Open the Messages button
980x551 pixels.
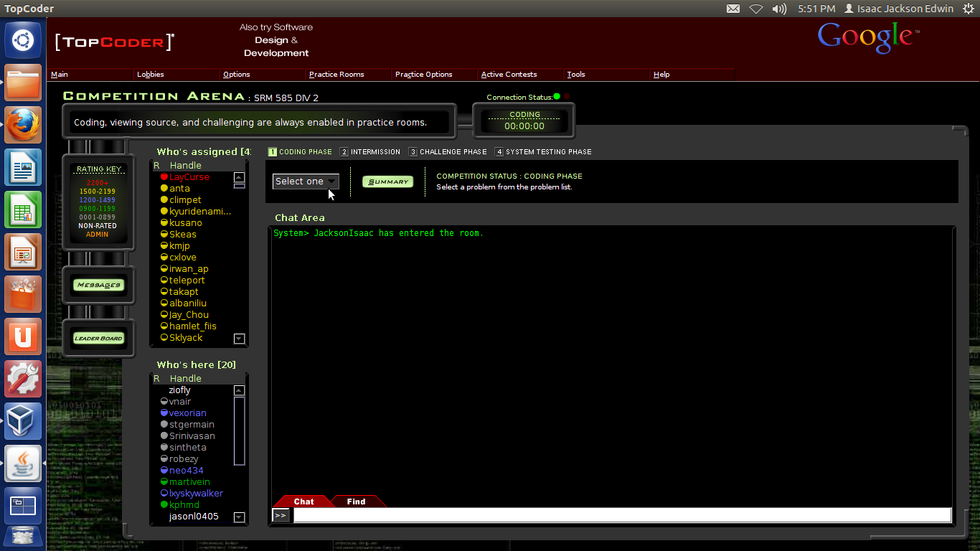click(98, 286)
